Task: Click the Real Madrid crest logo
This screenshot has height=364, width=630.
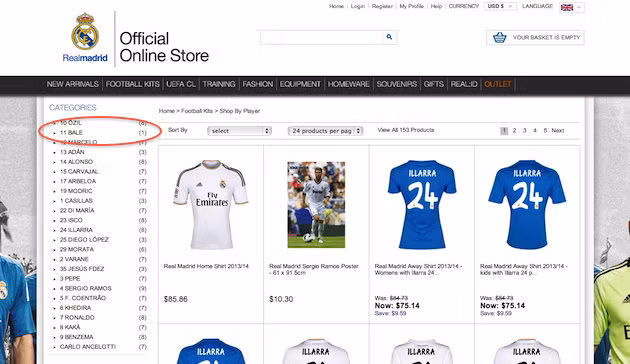Action: point(85,32)
